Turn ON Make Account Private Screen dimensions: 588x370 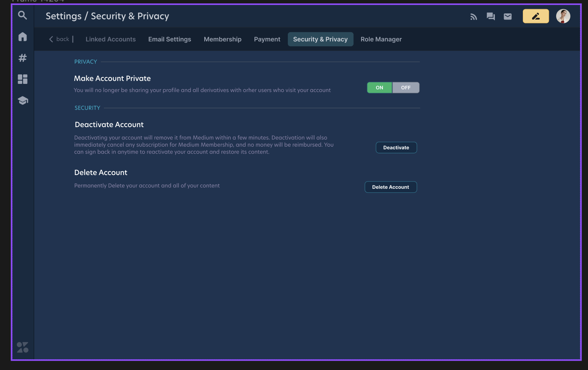pos(379,87)
